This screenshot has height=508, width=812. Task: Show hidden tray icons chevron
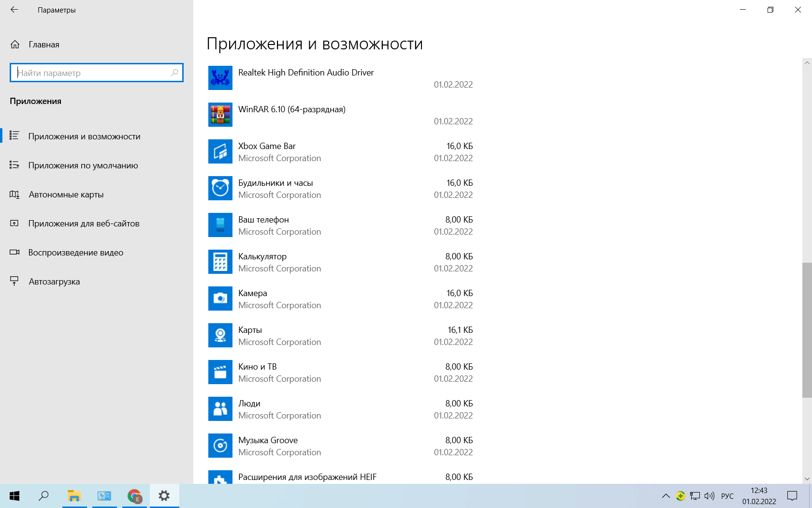point(666,496)
